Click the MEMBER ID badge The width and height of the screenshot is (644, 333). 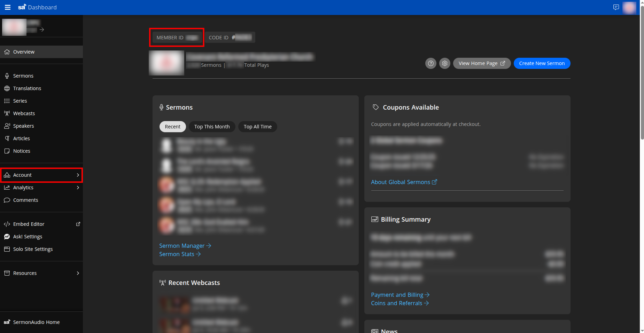coord(177,38)
